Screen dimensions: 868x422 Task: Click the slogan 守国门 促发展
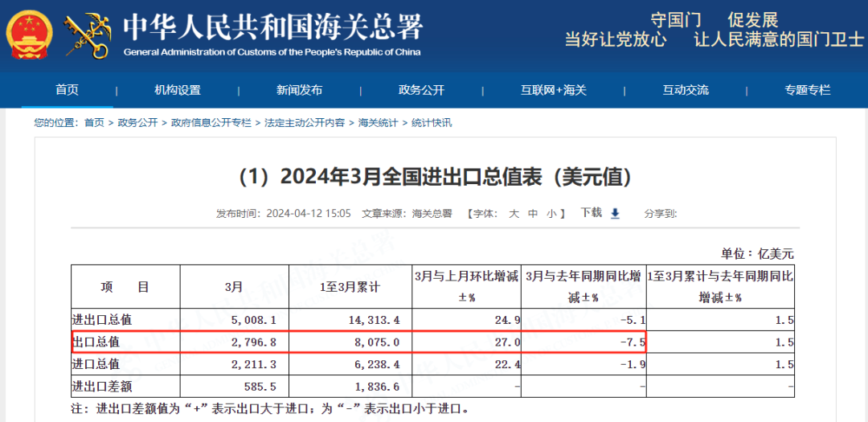pyautogui.click(x=714, y=20)
